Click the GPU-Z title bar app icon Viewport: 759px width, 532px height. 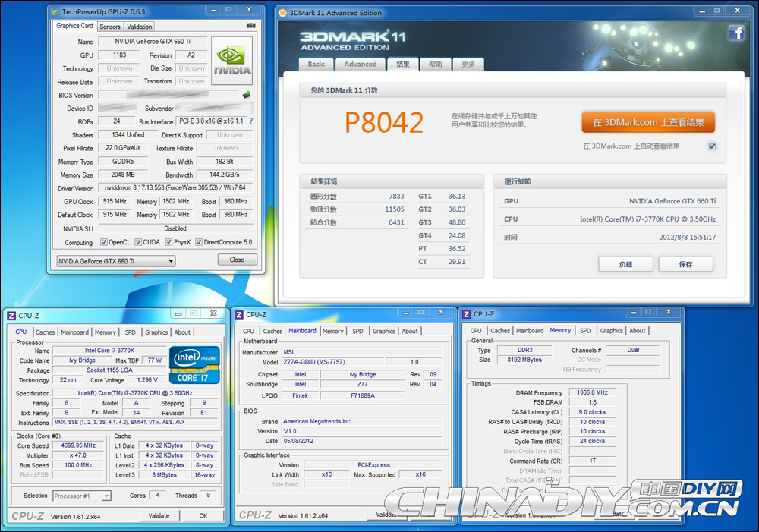tap(55, 11)
